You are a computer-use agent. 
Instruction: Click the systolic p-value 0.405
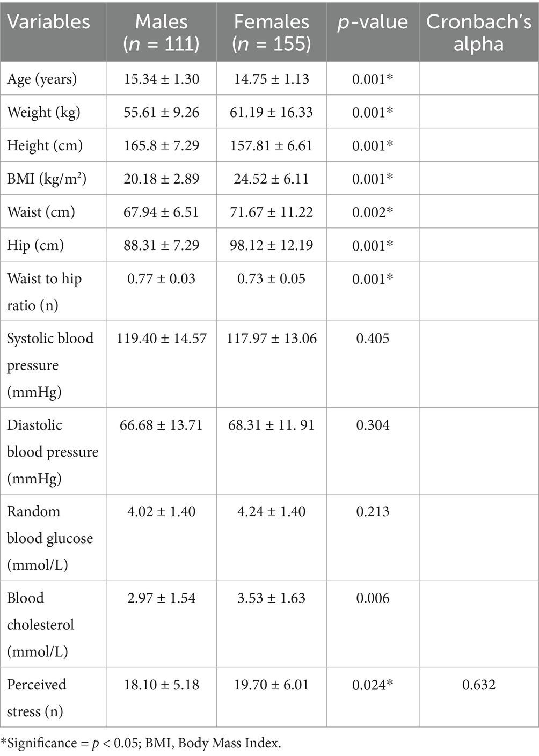tap(373, 339)
